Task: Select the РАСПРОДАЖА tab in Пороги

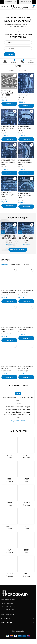Action: (15, 264)
